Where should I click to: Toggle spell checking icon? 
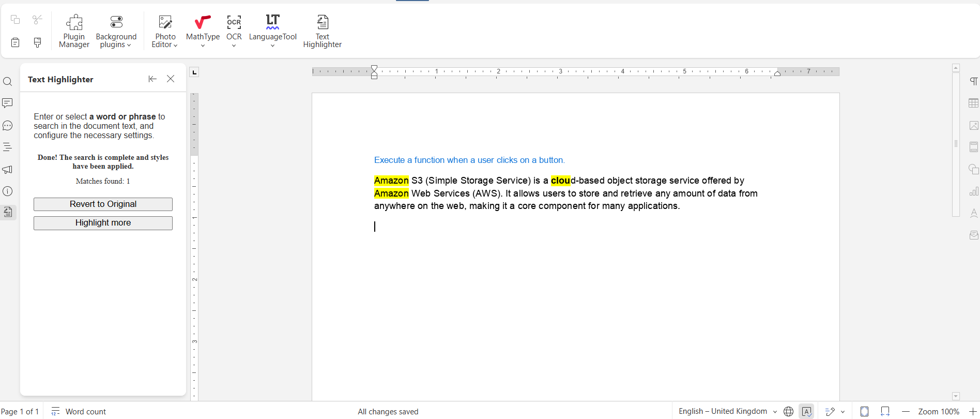806,412
